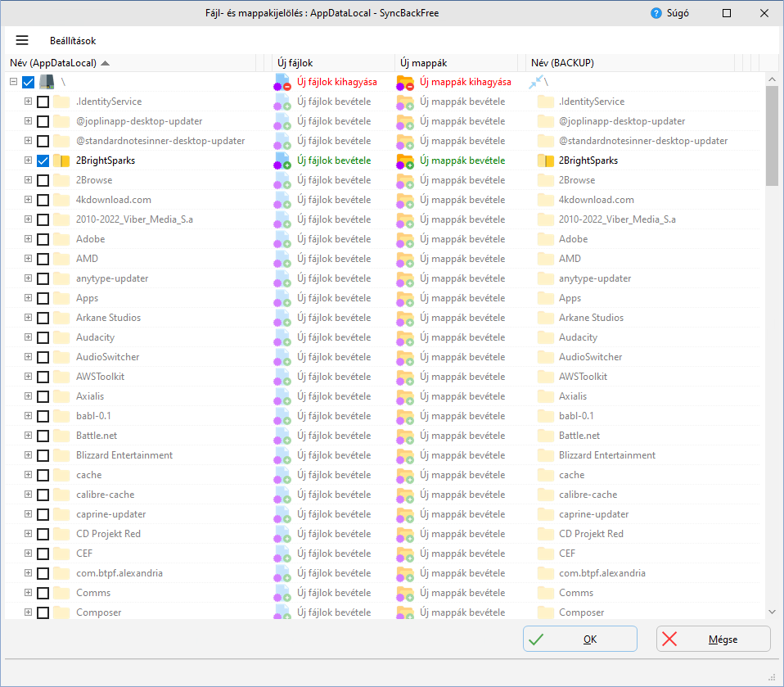Click the Új mappák column header
Screen dimensions: 784x687
point(456,63)
